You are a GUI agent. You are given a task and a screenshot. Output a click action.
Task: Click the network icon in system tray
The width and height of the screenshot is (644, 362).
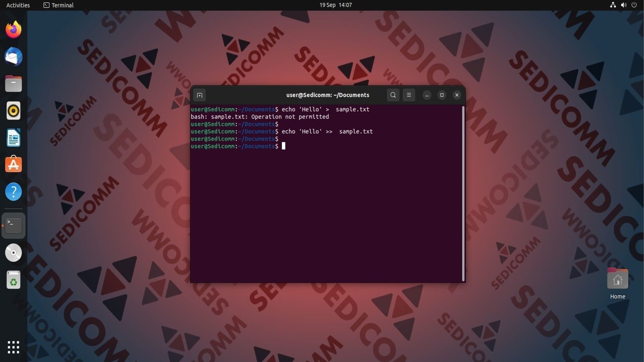point(613,5)
